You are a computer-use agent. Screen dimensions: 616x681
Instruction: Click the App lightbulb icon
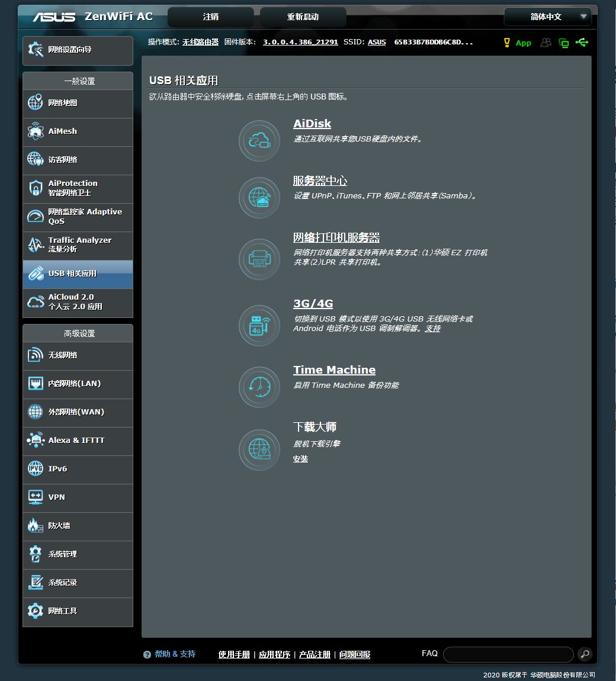click(506, 42)
